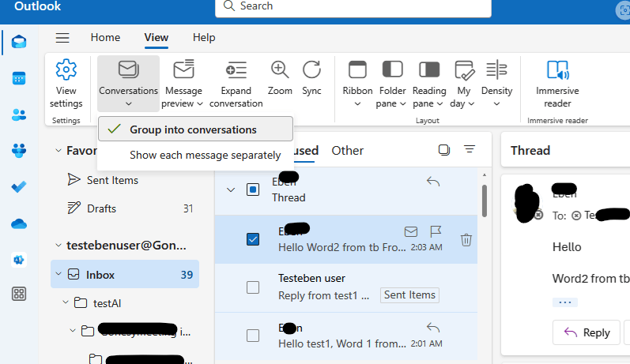Click the top-right header icon

coord(623,10)
